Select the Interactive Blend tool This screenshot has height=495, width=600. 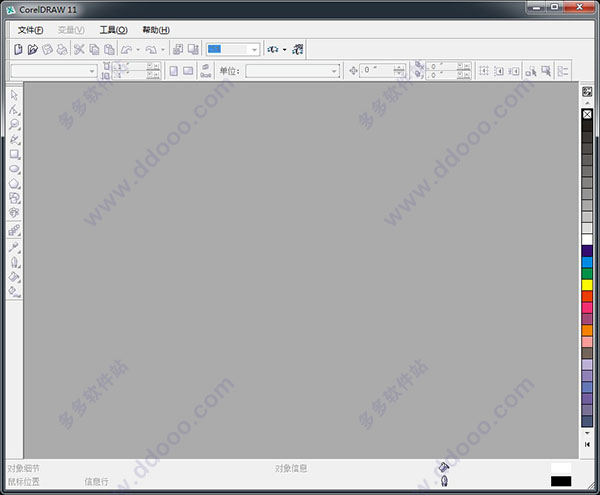[14, 230]
